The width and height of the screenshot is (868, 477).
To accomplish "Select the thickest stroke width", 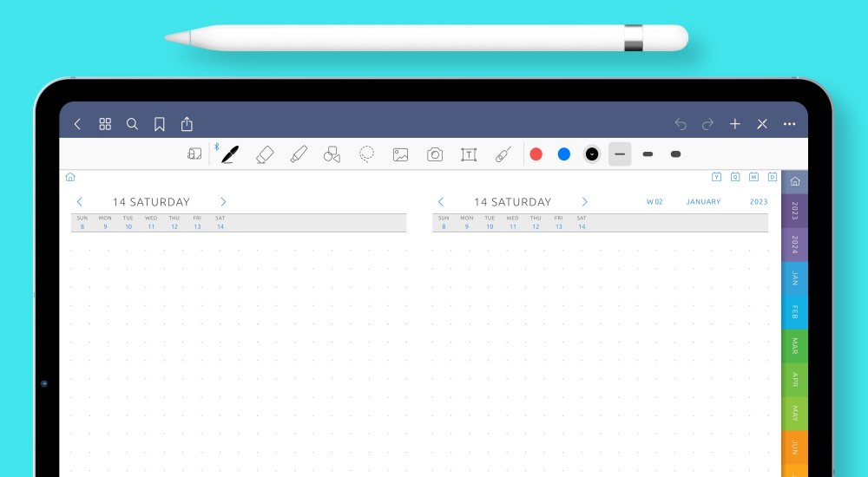I will (675, 154).
